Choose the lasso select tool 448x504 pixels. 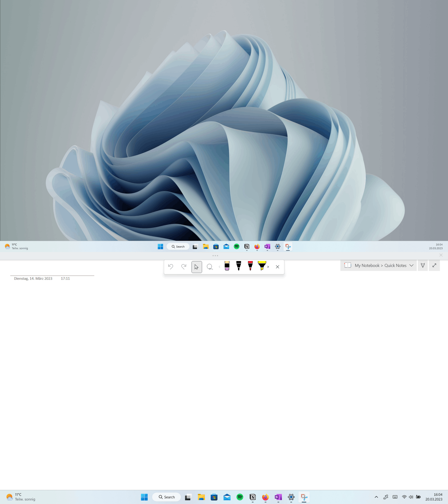click(x=210, y=267)
